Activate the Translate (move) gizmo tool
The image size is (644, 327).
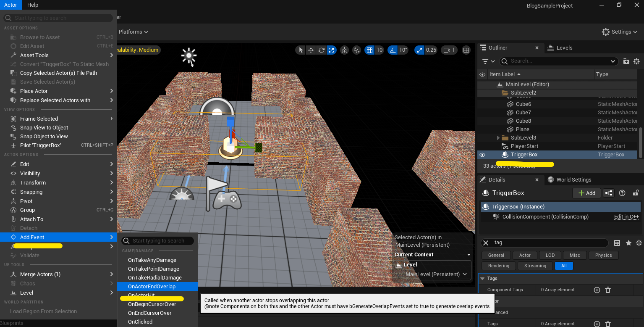311,50
